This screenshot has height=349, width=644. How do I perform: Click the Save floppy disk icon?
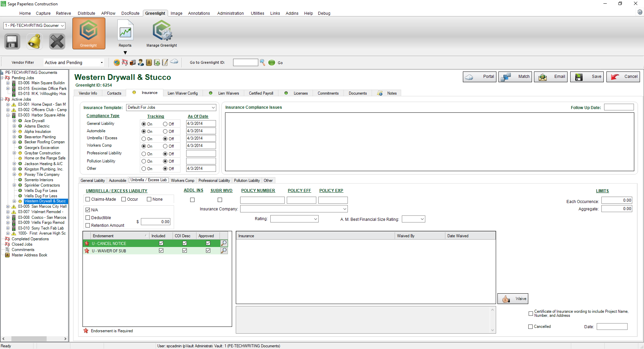[x=12, y=42]
